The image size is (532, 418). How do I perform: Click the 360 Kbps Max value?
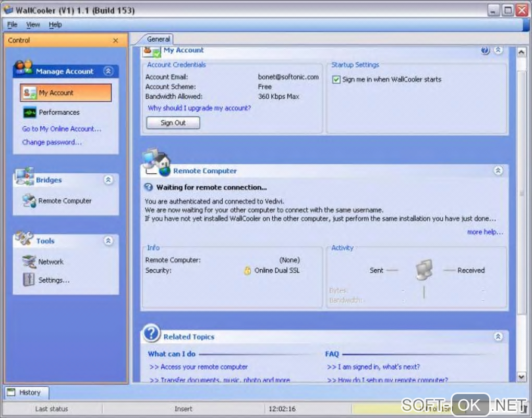point(279,97)
